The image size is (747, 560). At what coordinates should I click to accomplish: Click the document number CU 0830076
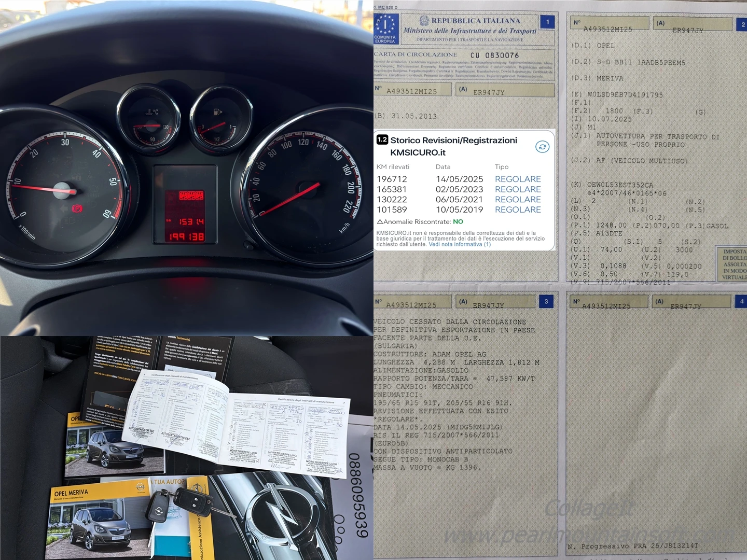click(x=494, y=55)
